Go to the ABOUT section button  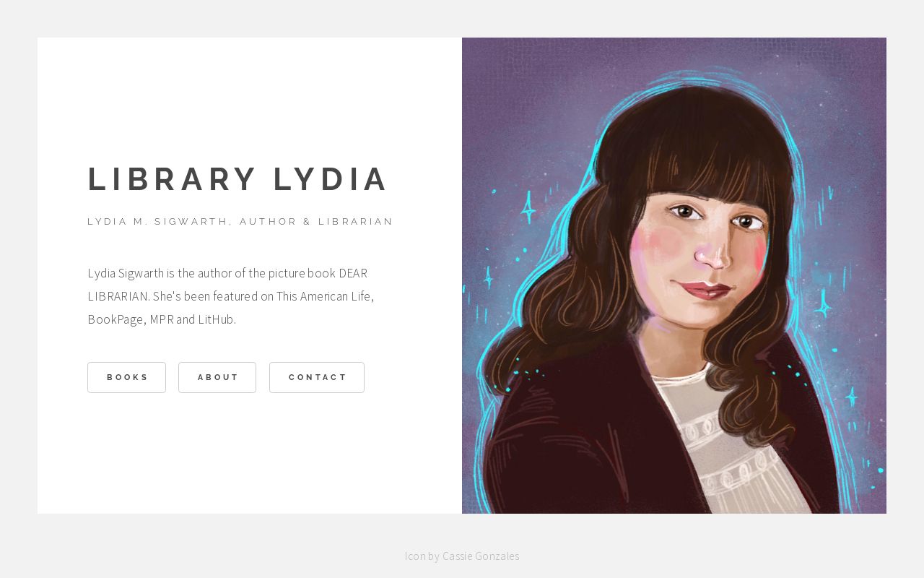click(217, 377)
